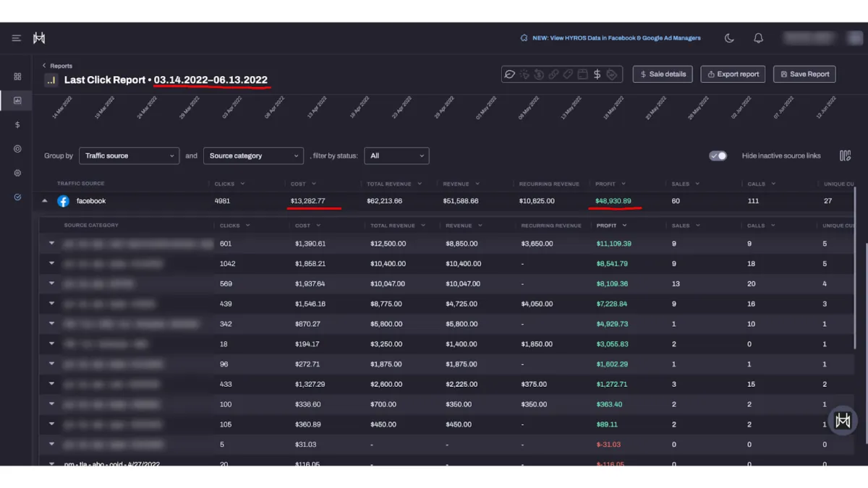Open the Traffic source group-by dropdown
This screenshot has width=868, height=488.
point(129,156)
